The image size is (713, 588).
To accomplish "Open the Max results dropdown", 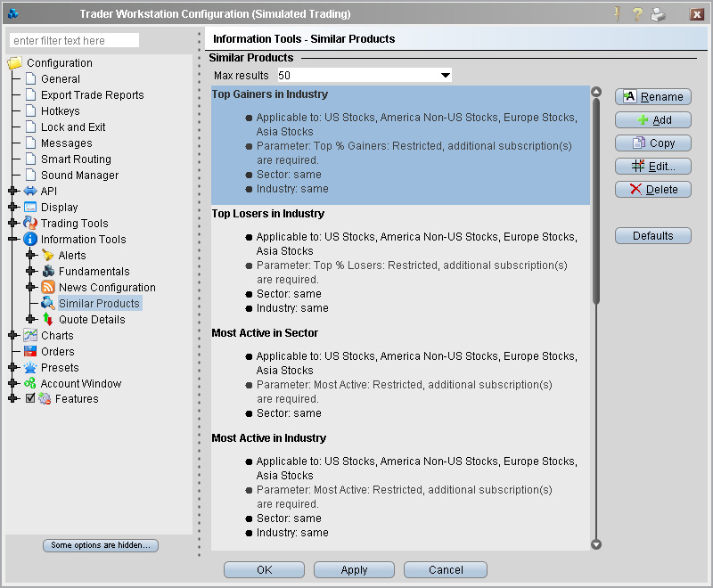I will point(446,75).
